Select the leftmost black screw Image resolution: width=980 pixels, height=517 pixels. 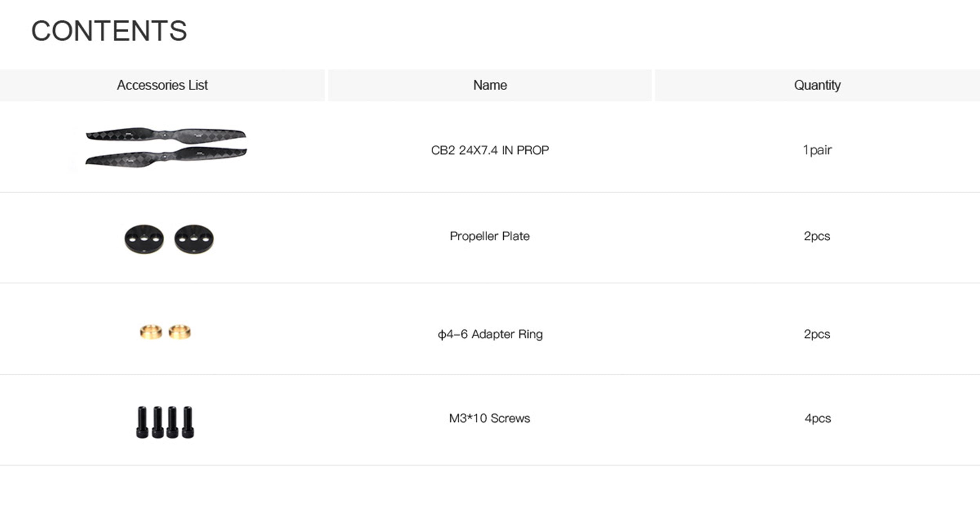(142, 422)
